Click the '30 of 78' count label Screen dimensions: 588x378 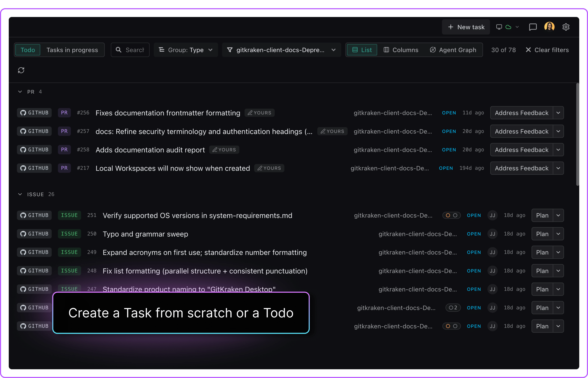coord(503,50)
